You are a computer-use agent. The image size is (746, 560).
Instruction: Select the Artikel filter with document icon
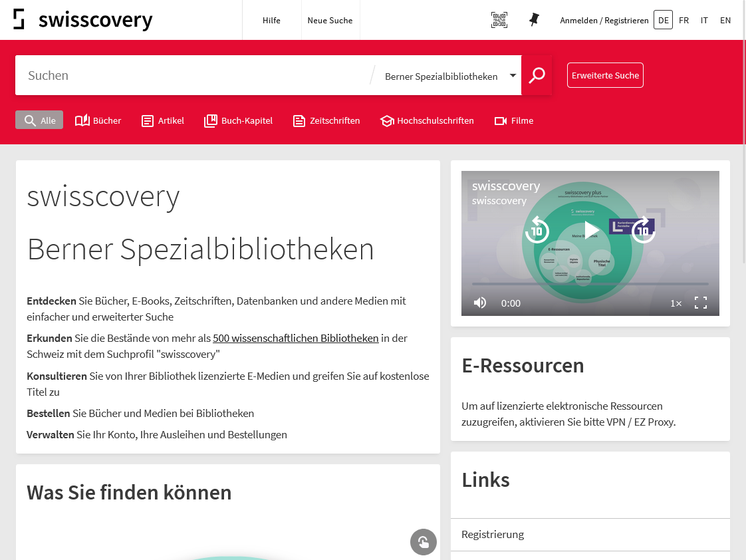(147, 120)
